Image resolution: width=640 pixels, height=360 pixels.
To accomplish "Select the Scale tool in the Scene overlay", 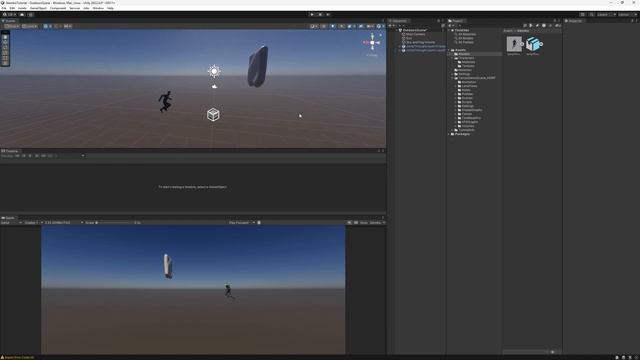I will [5, 53].
